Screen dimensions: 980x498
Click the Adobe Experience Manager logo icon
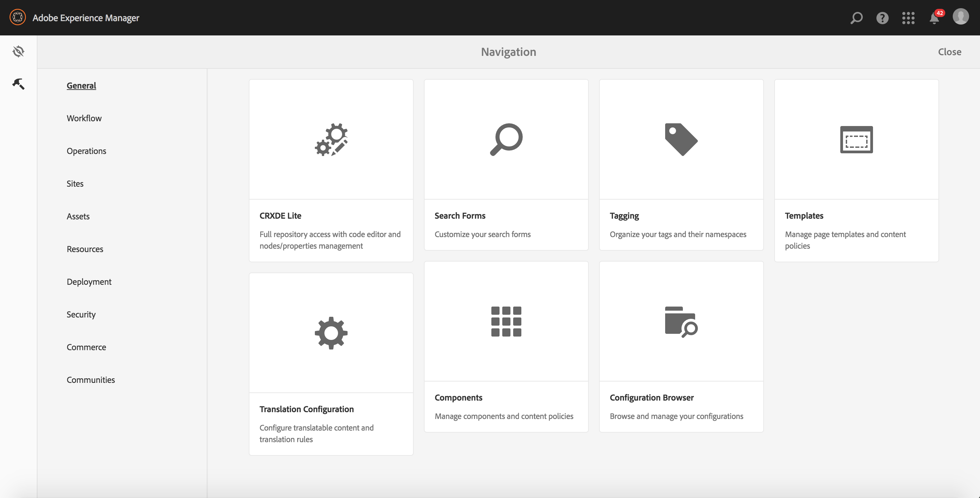coord(17,17)
